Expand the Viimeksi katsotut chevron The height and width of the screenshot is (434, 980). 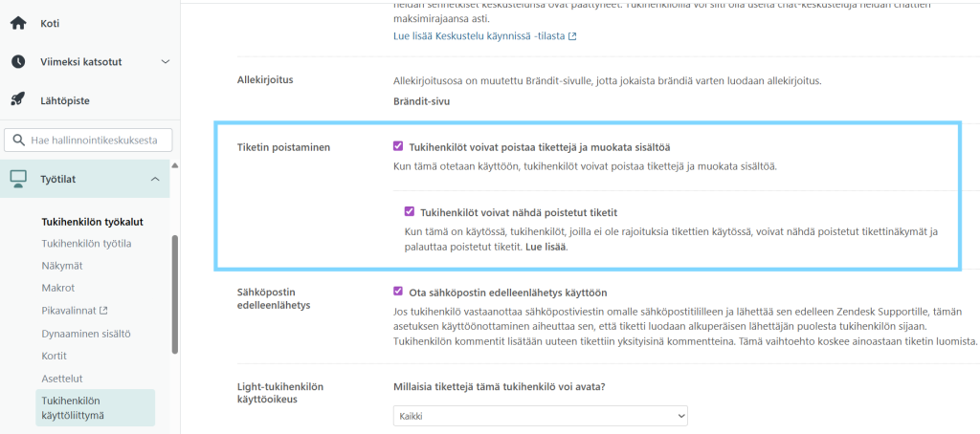165,62
